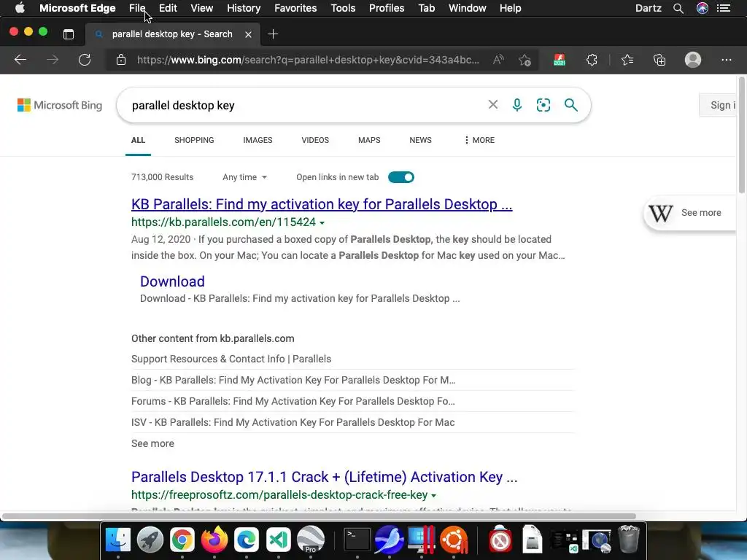Open Google Earth Pro from the Dock
The image size is (747, 560).
tap(311, 540)
